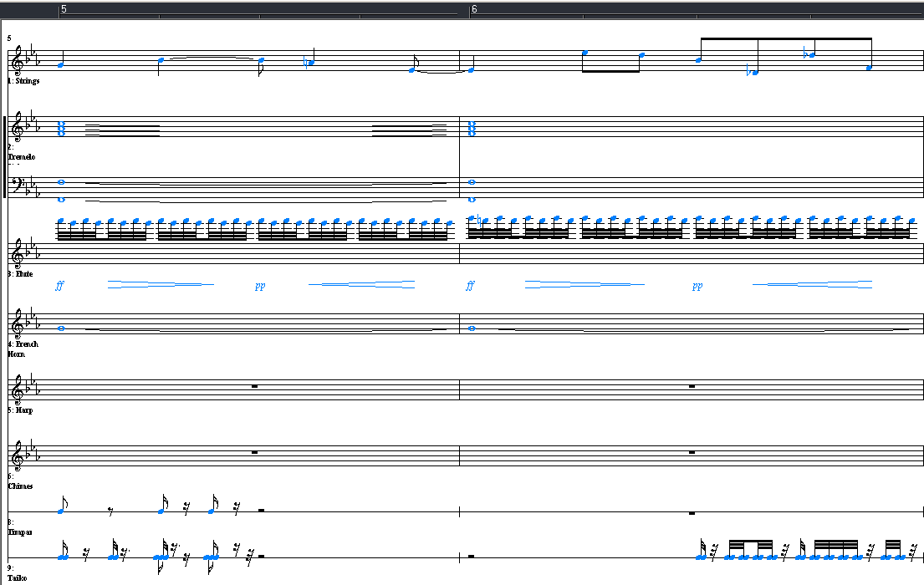Screen dimensions: 924x585
Task: Select the bass clef on the Tremolo staff
Action: [x=18, y=186]
